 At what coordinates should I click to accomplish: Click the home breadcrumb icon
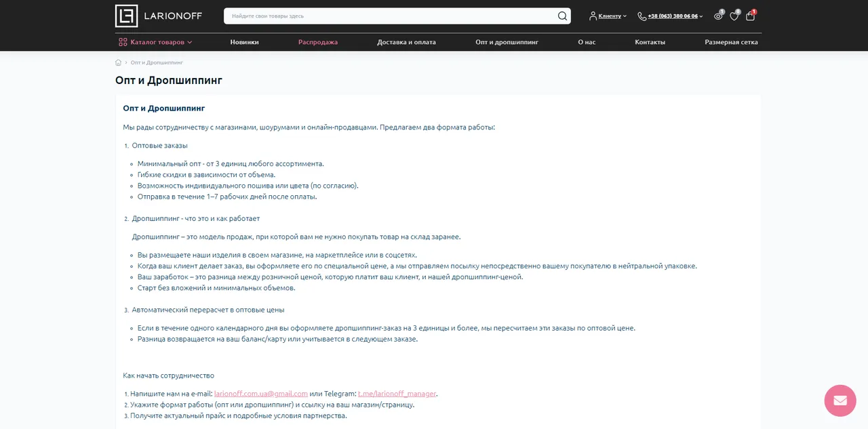(x=119, y=62)
